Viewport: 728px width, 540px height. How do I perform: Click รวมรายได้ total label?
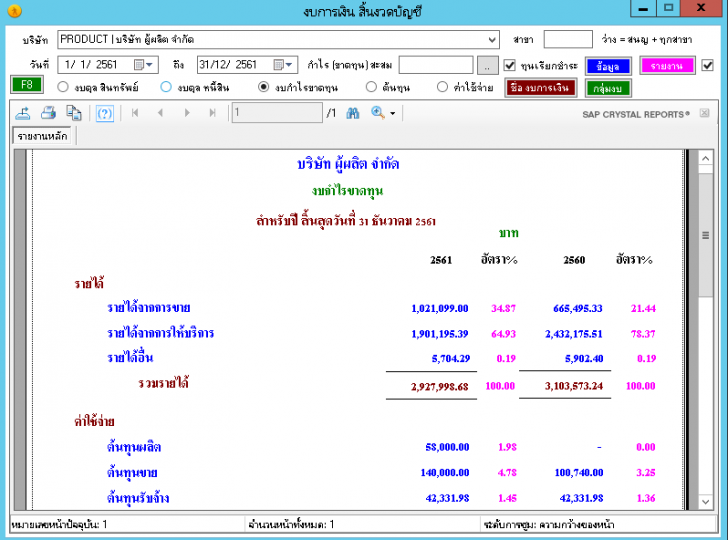point(163,383)
